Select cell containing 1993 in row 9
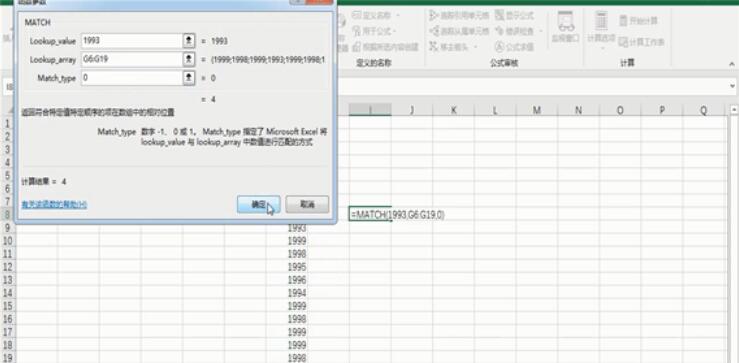Image resolution: width=739 pixels, height=363 pixels. pos(287,228)
